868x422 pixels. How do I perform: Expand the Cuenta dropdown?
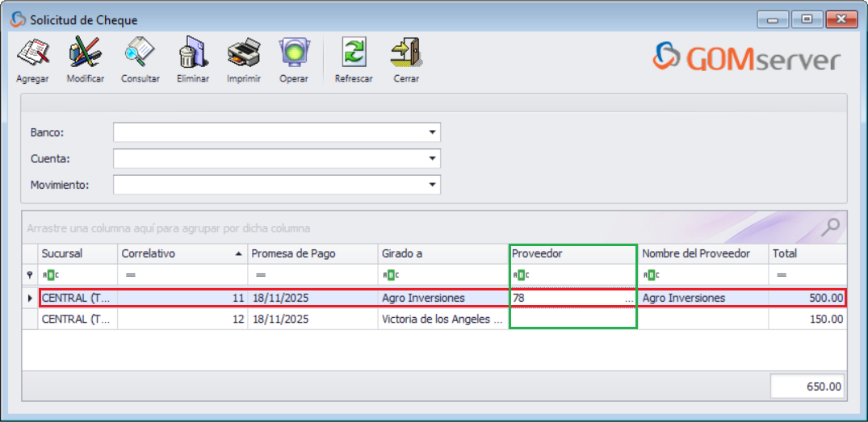pyautogui.click(x=432, y=159)
